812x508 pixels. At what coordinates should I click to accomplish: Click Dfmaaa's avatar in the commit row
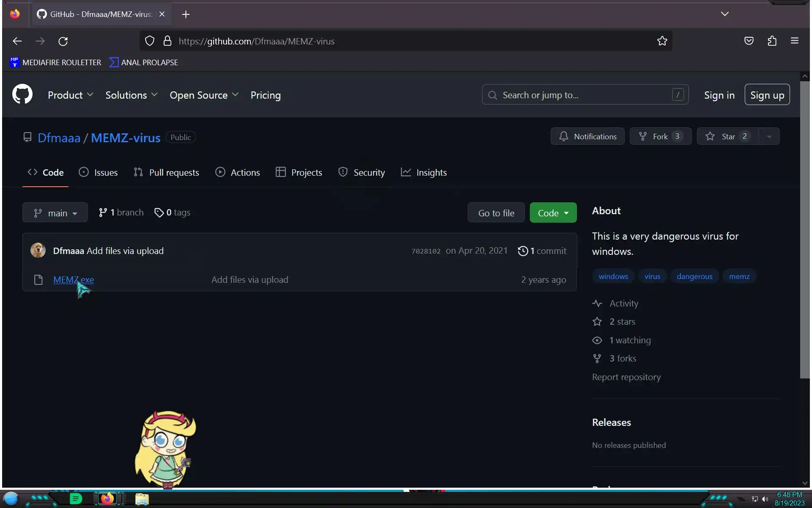pyautogui.click(x=38, y=251)
